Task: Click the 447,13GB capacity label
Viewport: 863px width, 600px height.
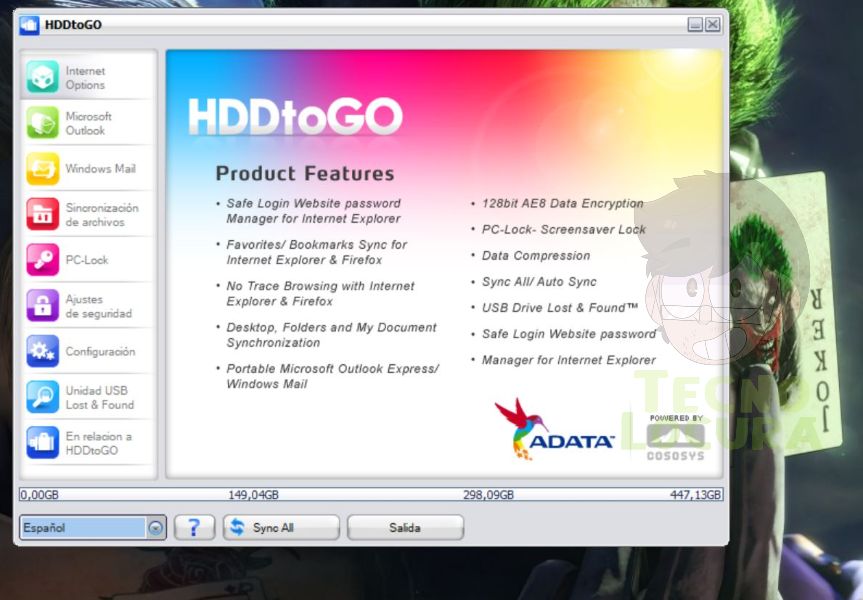Action: tap(695, 495)
